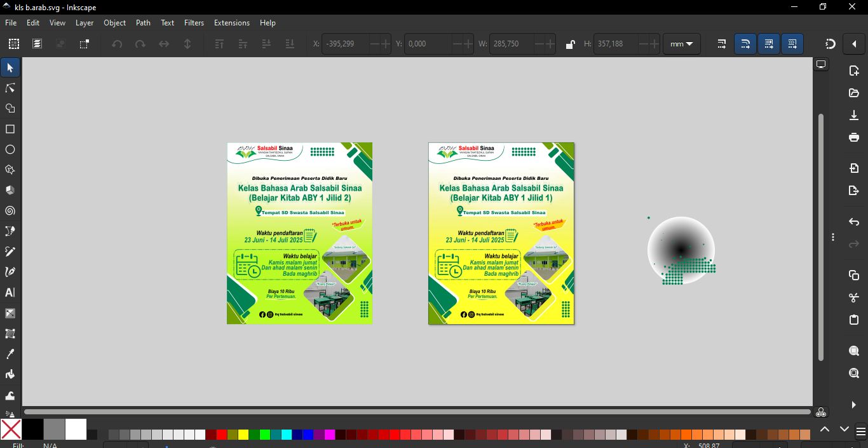
Task: Select the 3D box tool
Action: (10, 190)
